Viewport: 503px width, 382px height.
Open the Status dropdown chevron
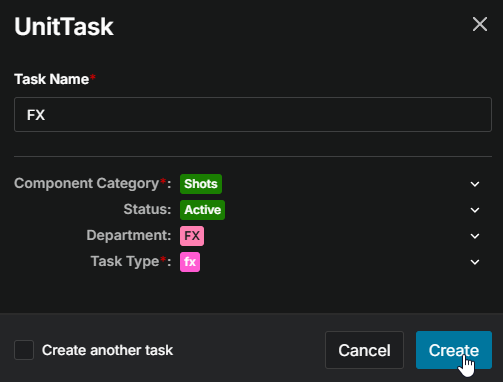click(x=475, y=210)
